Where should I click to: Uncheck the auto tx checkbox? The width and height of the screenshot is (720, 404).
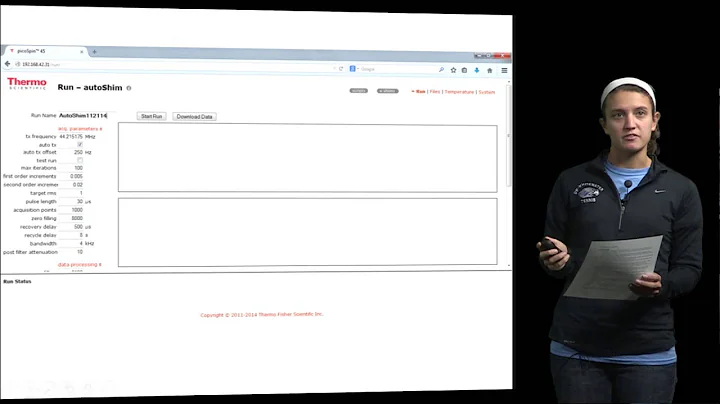[x=80, y=144]
